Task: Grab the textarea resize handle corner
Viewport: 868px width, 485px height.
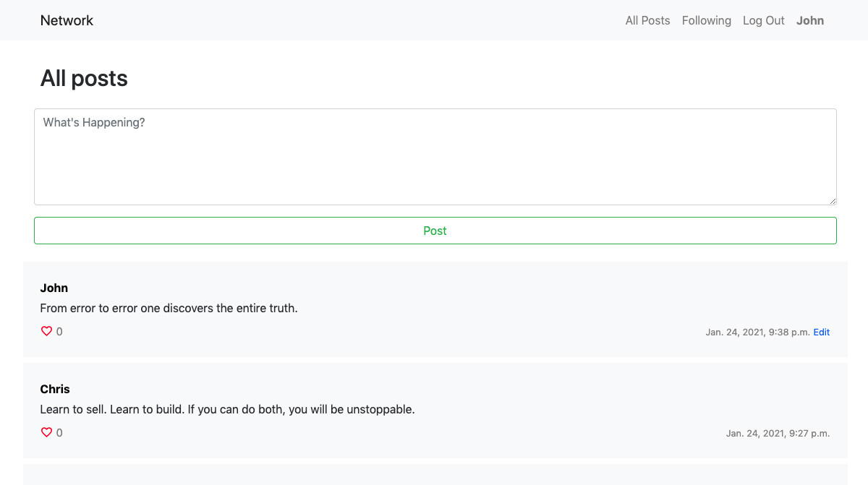Action: (x=833, y=201)
